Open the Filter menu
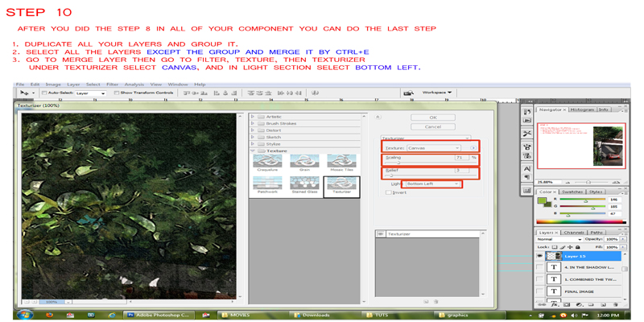The image size is (644, 322). coord(112,84)
